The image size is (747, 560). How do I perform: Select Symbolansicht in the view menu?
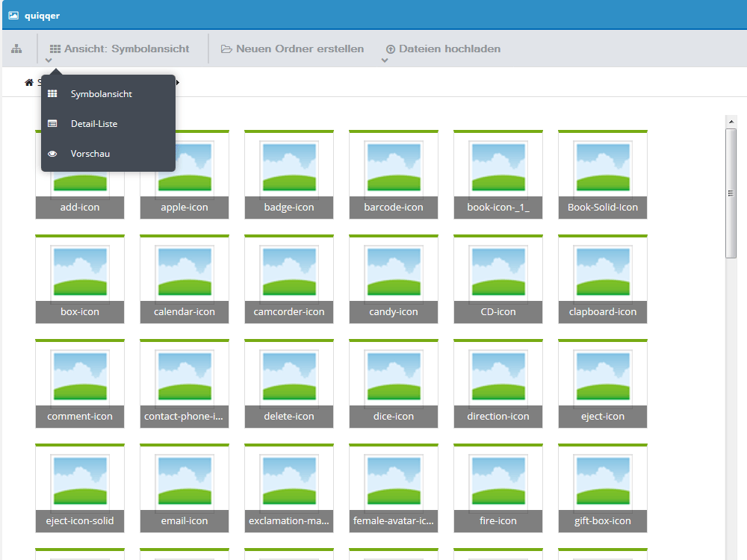108,94
